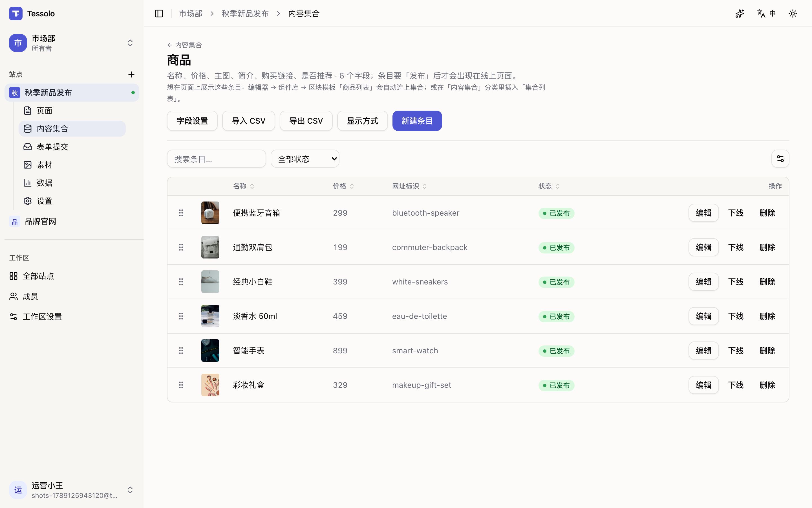Image resolution: width=812 pixels, height=508 pixels.
Task: Click 市场部 in the breadcrumb
Action: 191,14
